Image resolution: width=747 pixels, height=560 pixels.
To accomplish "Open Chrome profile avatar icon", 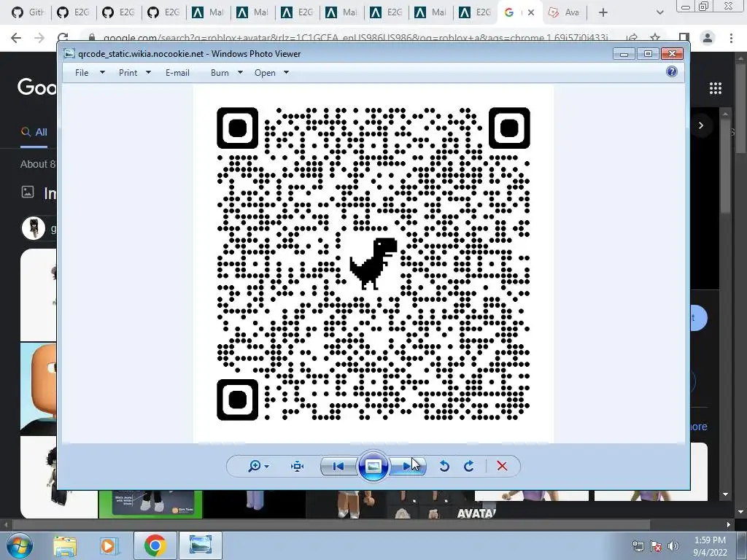I will [x=708, y=38].
